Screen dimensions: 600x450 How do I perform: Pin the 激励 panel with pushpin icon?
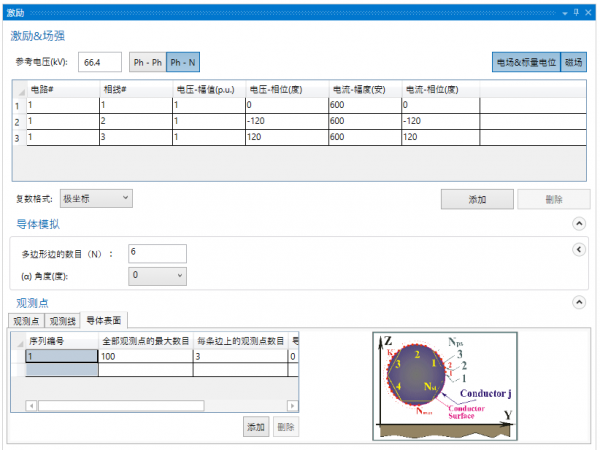click(x=577, y=10)
